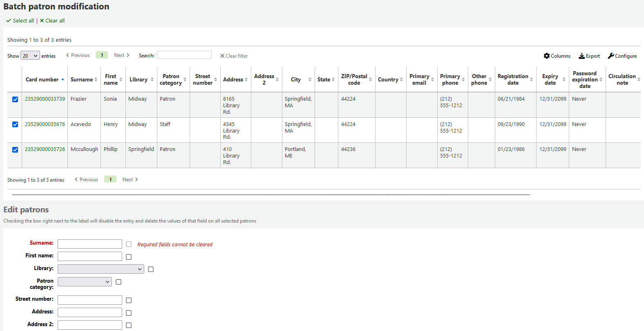
Task: Uncheck patron Acevedo's row checkbox
Action: click(15, 124)
